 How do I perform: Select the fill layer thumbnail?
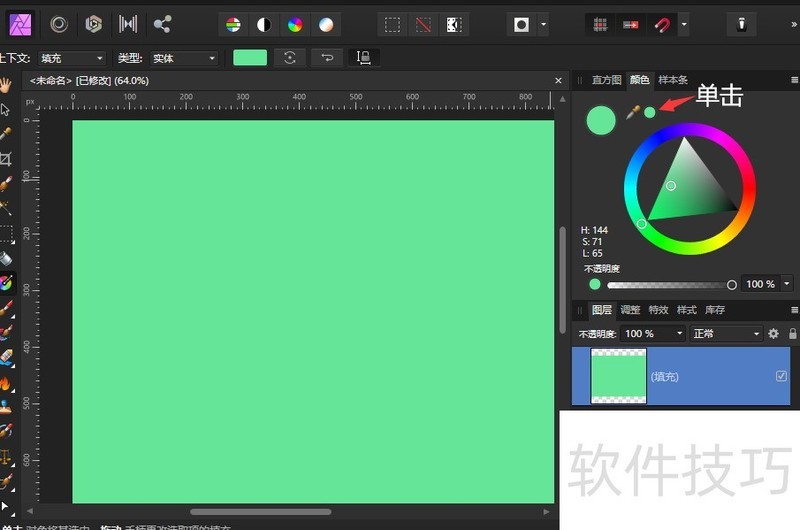619,376
